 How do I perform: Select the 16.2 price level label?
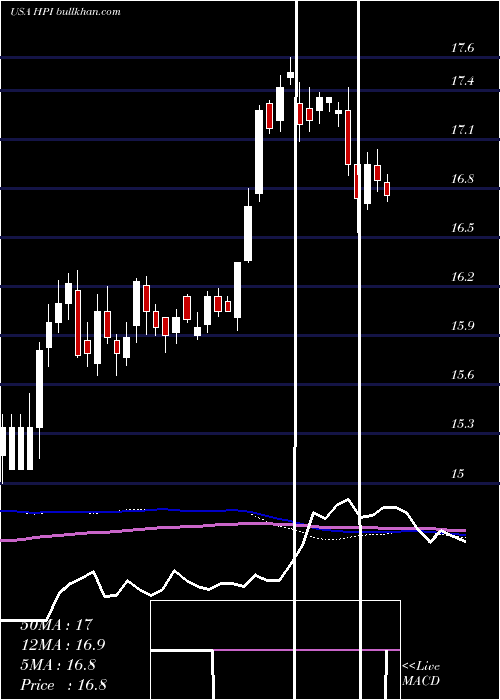462,277
